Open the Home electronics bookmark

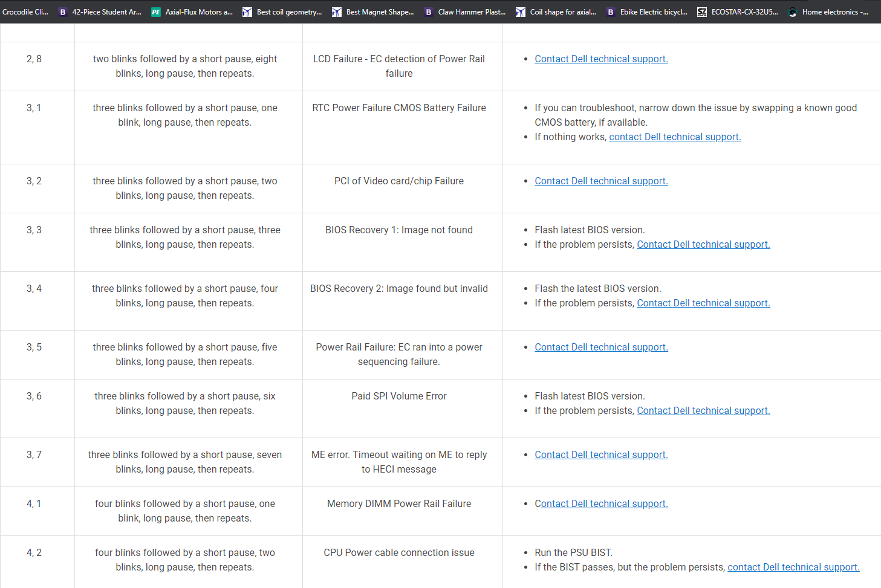pos(828,12)
